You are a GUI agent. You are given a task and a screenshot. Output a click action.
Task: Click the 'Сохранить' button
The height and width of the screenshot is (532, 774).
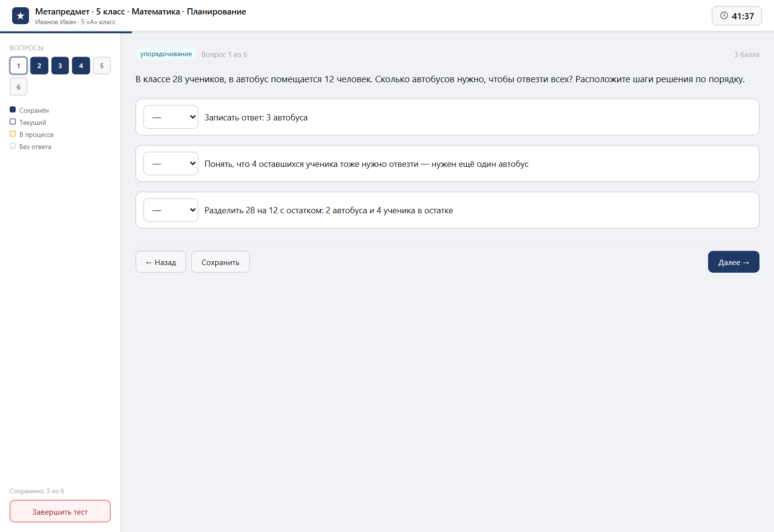220,262
